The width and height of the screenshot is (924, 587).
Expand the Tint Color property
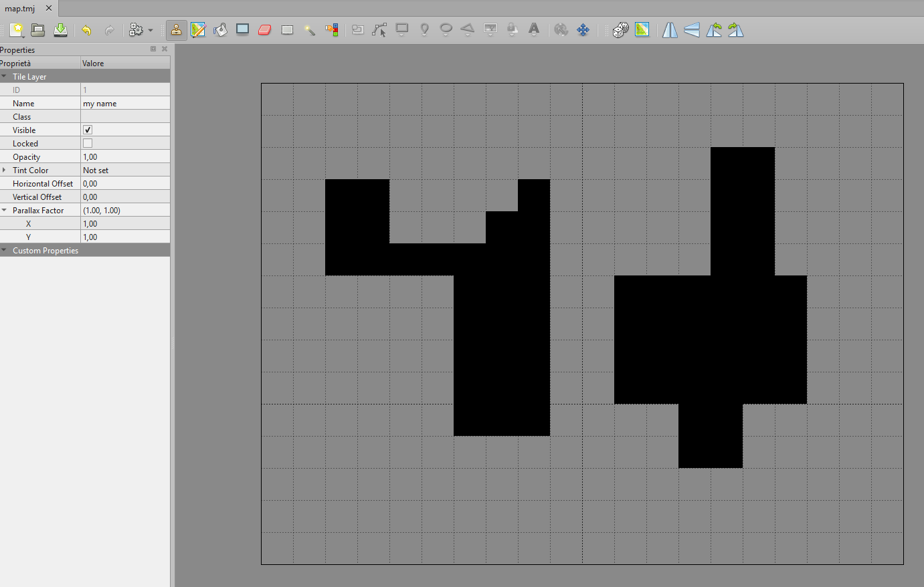[x=5, y=170]
